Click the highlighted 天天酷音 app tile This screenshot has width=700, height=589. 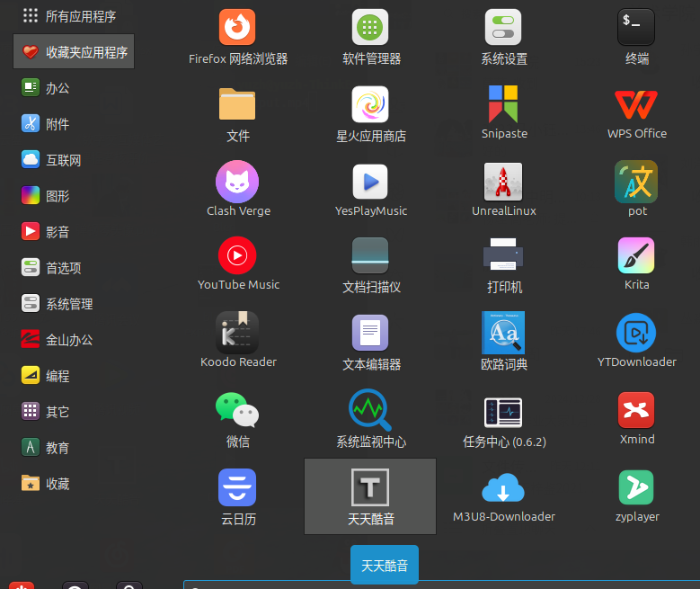pos(370,496)
